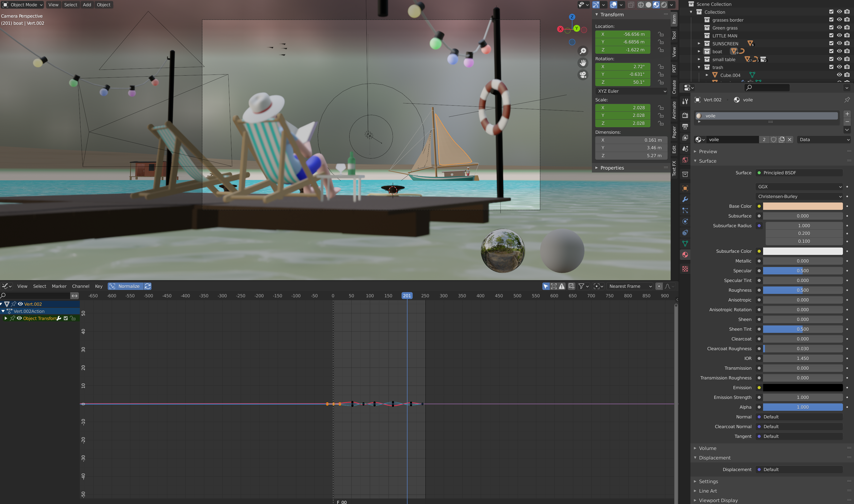
Task: Click the graph editor filter funnel icon
Action: pos(581,286)
